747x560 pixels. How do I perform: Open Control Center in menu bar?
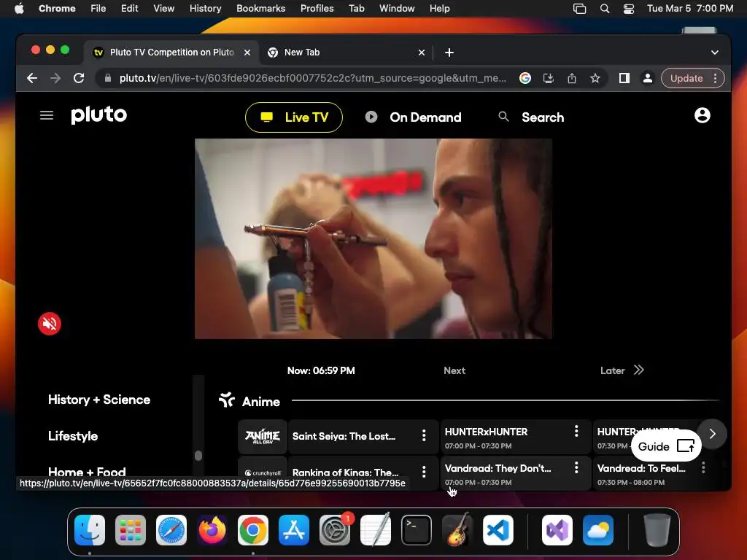(628, 8)
